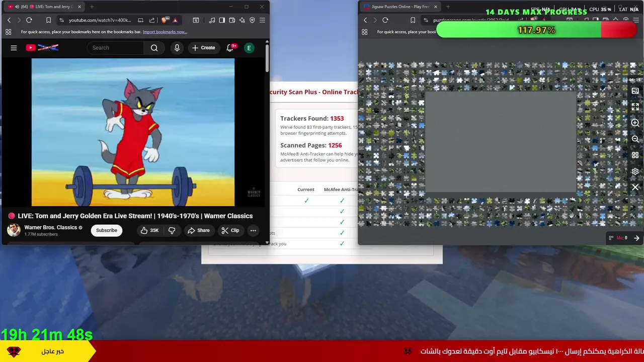Toggle puzzle fullscreen mode
The image size is (644, 362).
click(x=635, y=107)
